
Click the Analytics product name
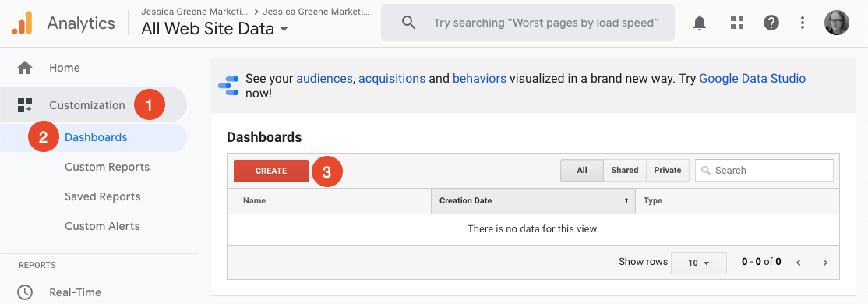click(x=81, y=23)
